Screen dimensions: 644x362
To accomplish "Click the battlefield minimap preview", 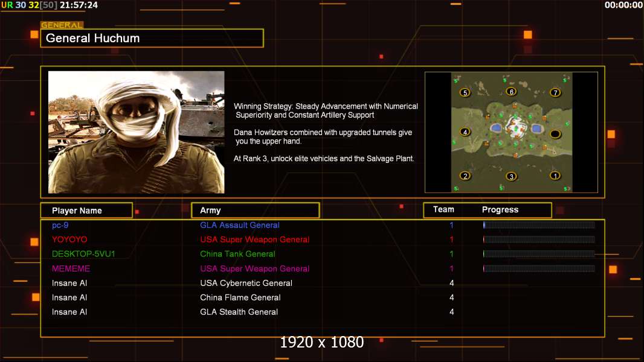I will (511, 132).
